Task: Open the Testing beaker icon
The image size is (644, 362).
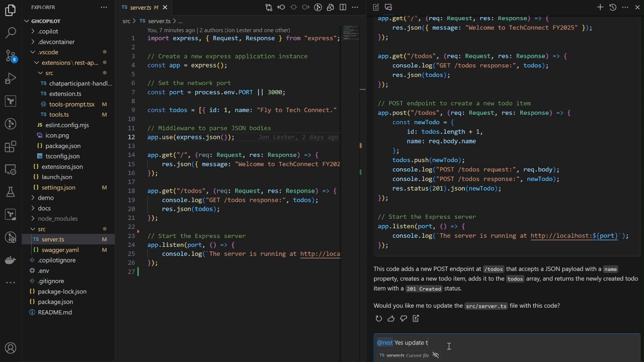Action: [x=11, y=192]
